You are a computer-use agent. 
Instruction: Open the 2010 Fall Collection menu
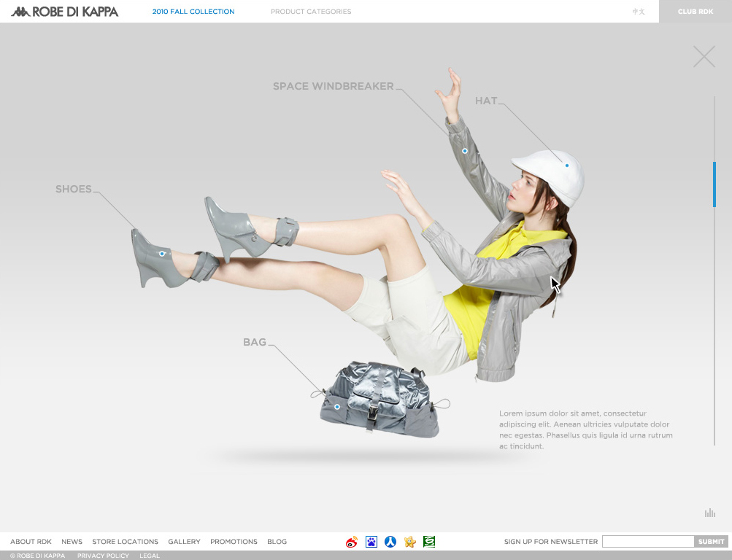tap(193, 12)
